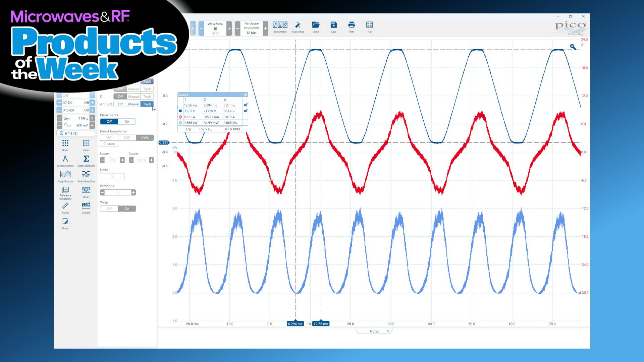
Task: Click the Custom preset boundaries button
Action: coord(109,143)
